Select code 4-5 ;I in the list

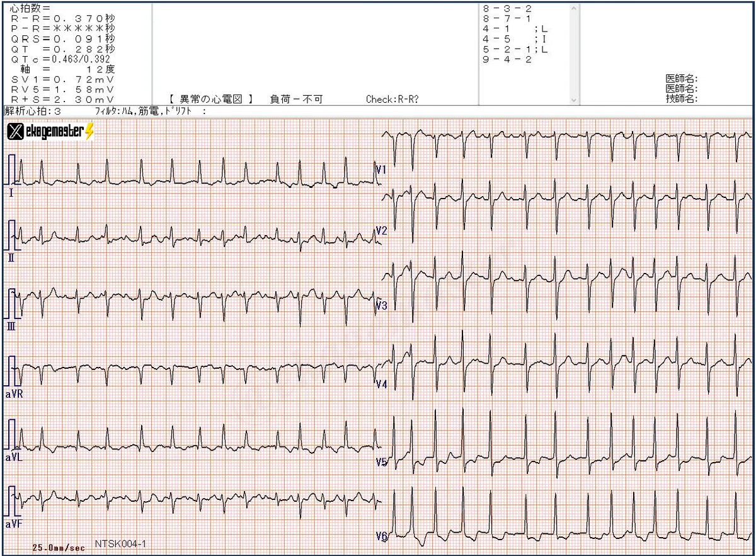pos(515,39)
